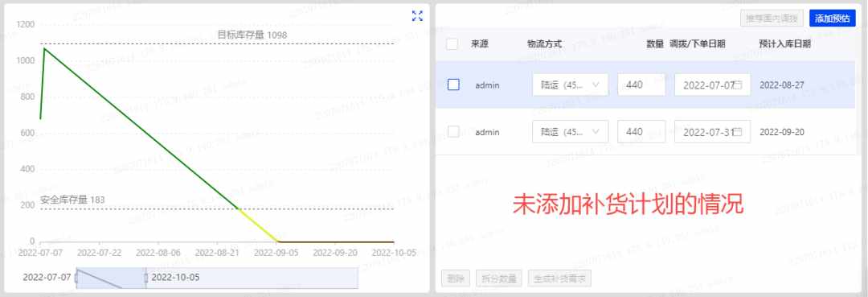
Task: Click the 物流方式 column header
Action: [x=545, y=43]
